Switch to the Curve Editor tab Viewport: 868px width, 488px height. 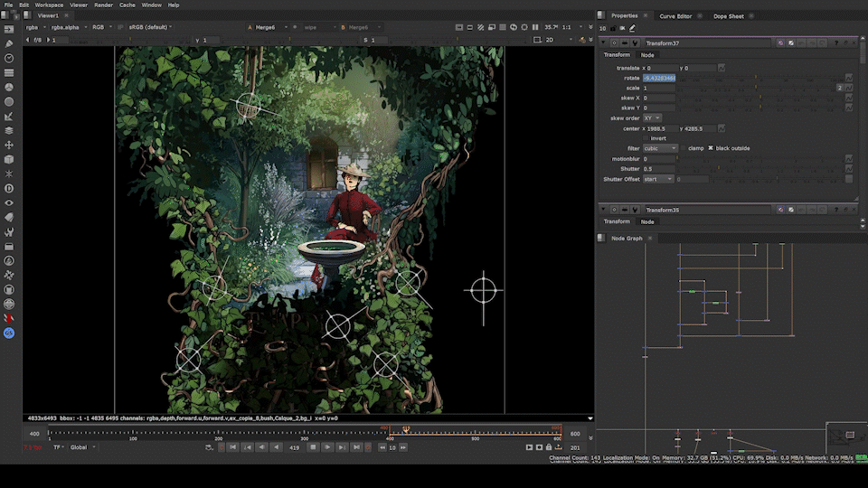point(675,16)
